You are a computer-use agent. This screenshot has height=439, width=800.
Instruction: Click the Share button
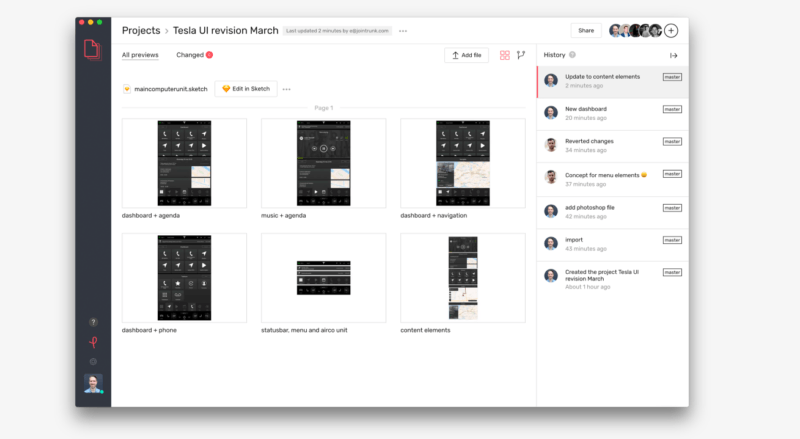pos(586,31)
